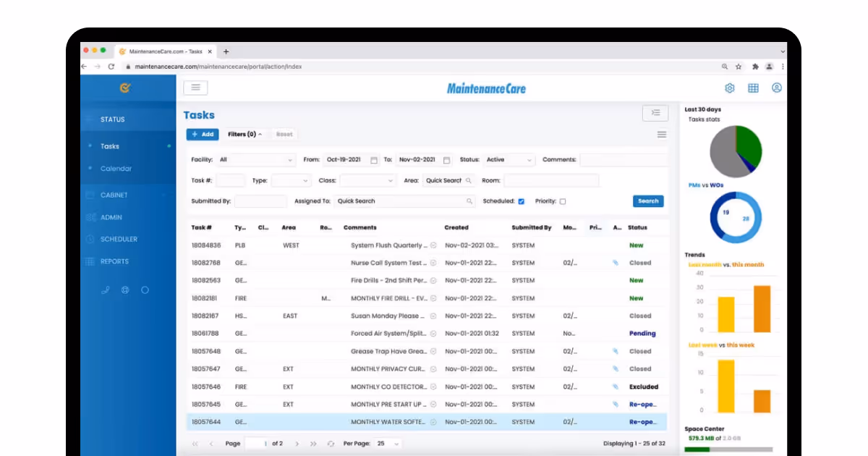Open the browser extensions puzzle icon

[x=755, y=67]
